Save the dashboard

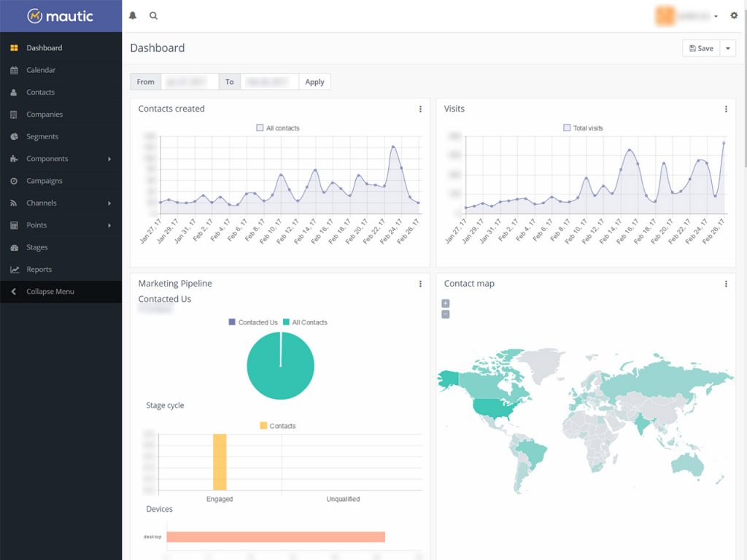(x=701, y=48)
